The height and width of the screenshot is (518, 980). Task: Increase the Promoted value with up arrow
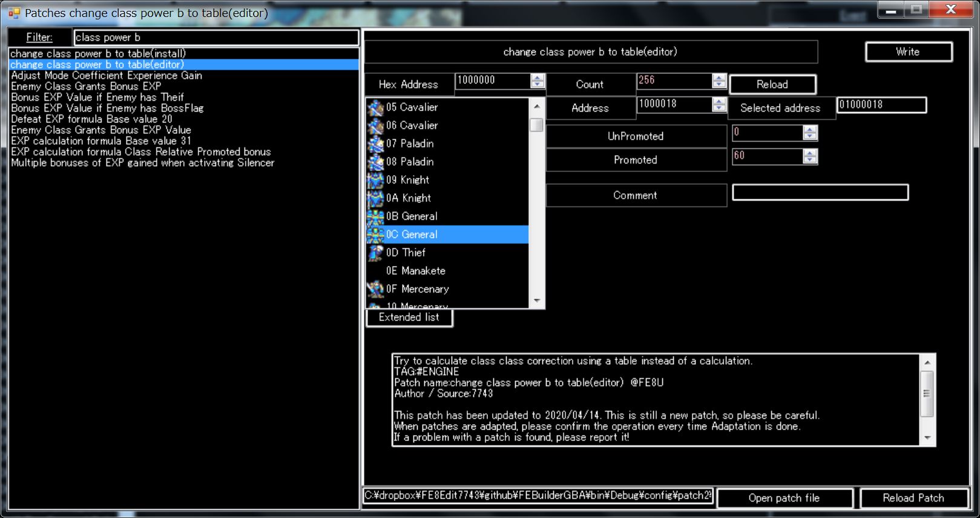coord(810,153)
